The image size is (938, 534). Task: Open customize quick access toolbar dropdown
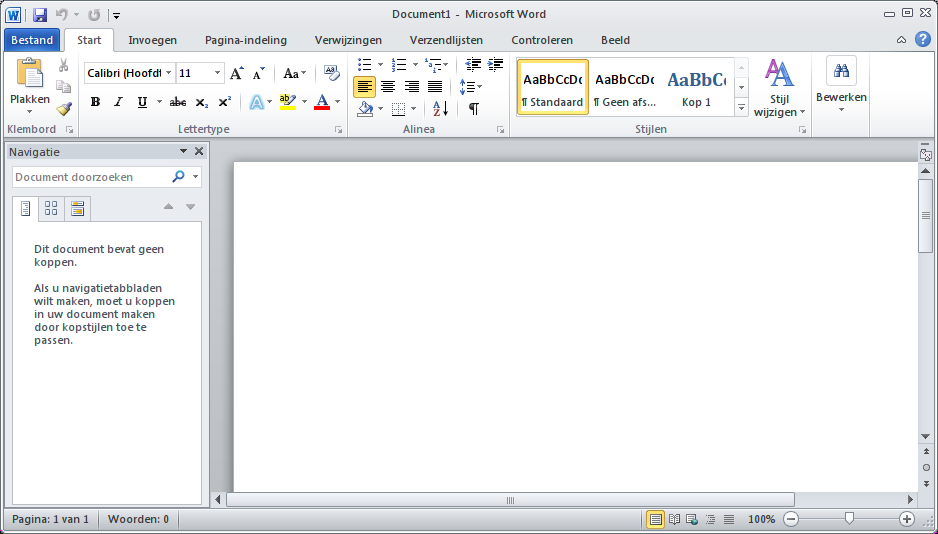point(117,15)
